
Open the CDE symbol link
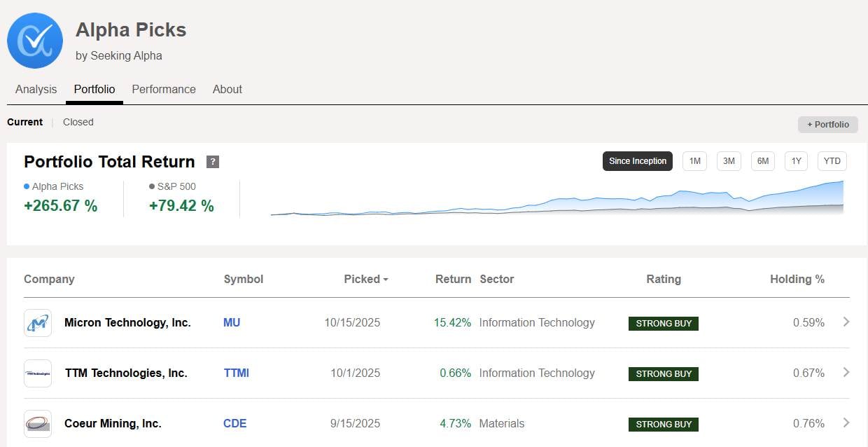(235, 424)
